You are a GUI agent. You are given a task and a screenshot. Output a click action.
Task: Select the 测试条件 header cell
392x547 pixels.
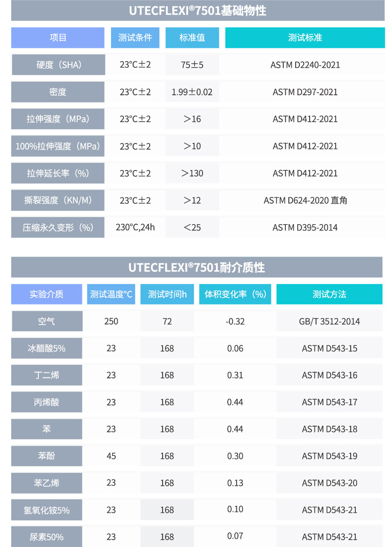click(135, 38)
